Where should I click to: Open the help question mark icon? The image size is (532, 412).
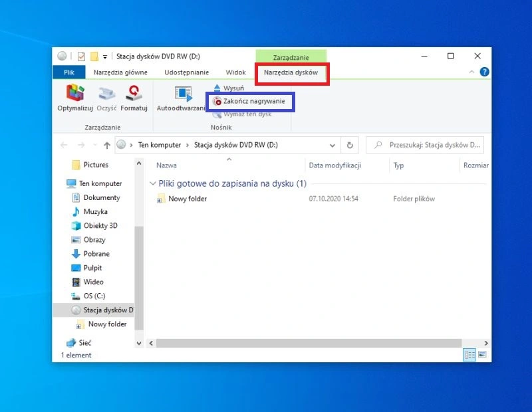[484, 72]
